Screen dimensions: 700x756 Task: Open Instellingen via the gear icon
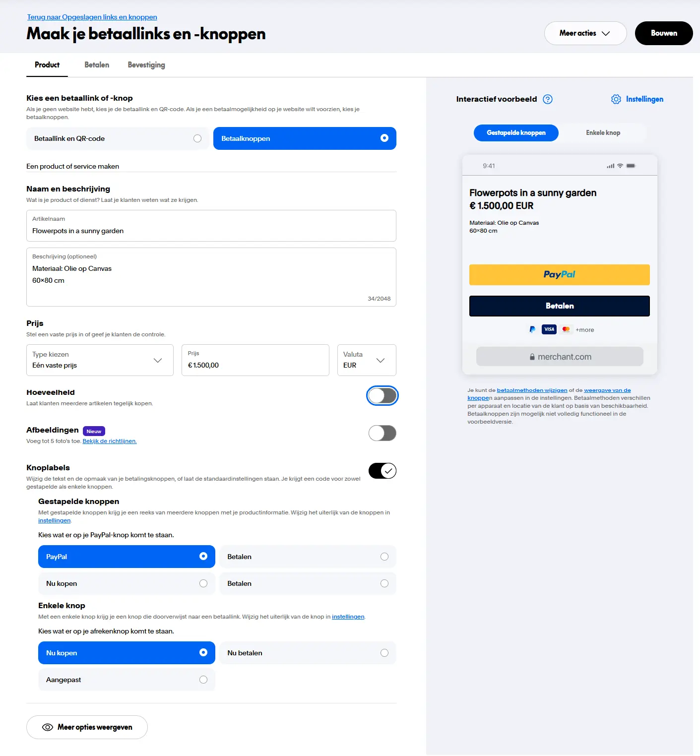tap(616, 99)
